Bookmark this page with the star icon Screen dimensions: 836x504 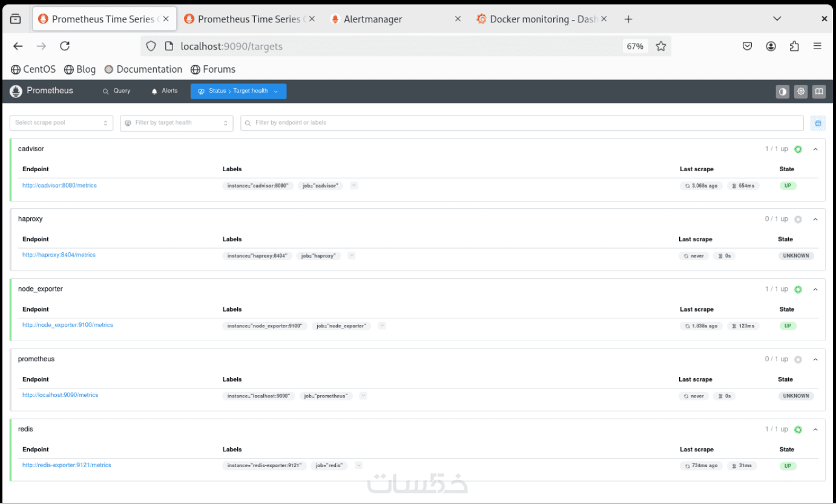pyautogui.click(x=661, y=46)
